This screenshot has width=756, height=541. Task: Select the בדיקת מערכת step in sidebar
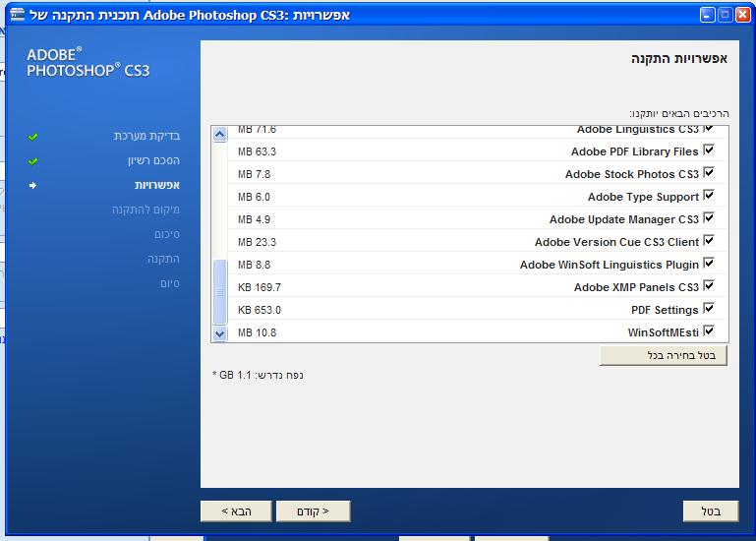tap(147, 136)
